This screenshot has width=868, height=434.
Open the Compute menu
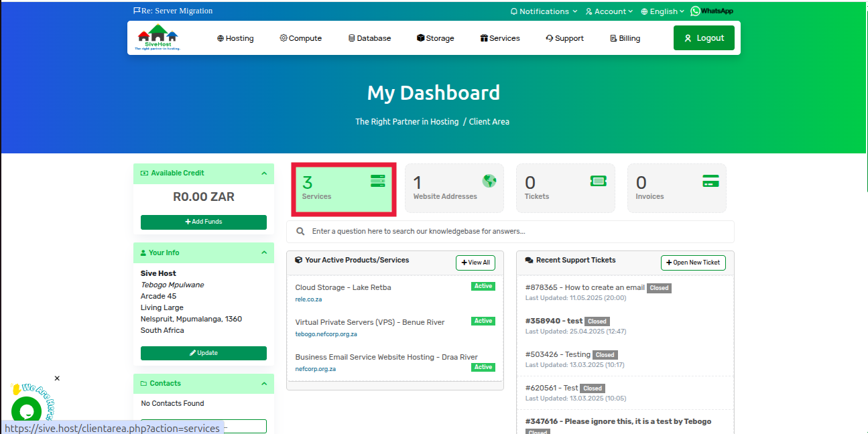click(301, 38)
